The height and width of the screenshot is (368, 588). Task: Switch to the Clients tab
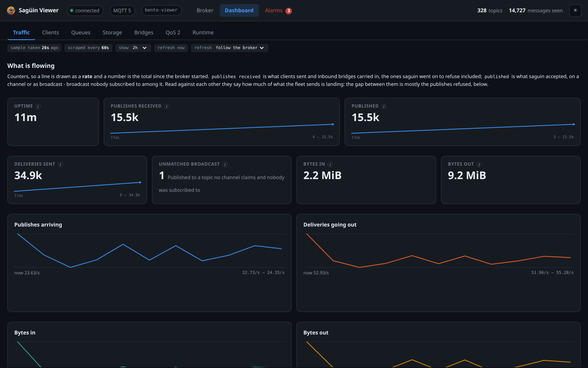pos(51,32)
